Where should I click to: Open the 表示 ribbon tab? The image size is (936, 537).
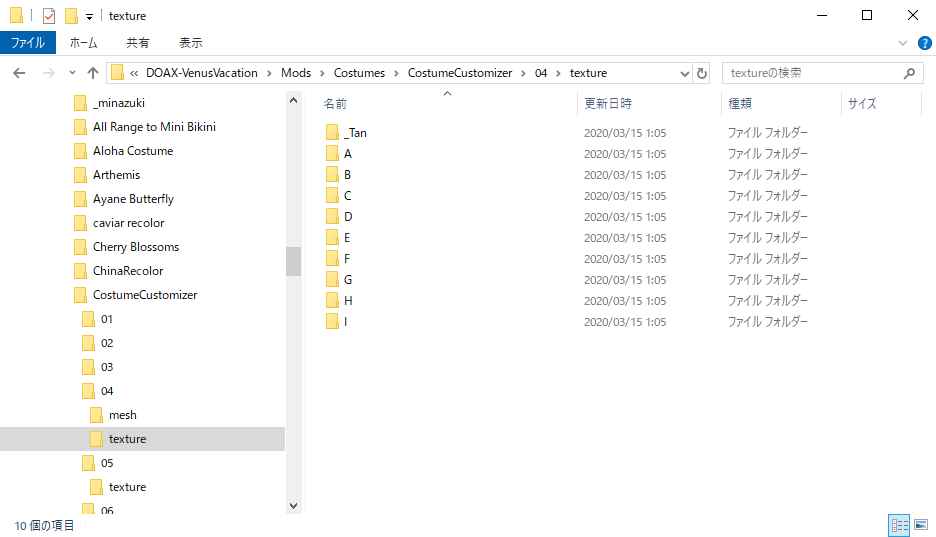(x=191, y=42)
